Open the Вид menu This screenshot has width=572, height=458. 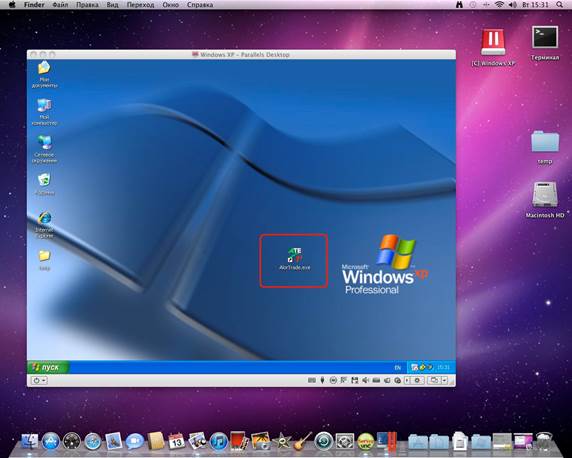[112, 5]
